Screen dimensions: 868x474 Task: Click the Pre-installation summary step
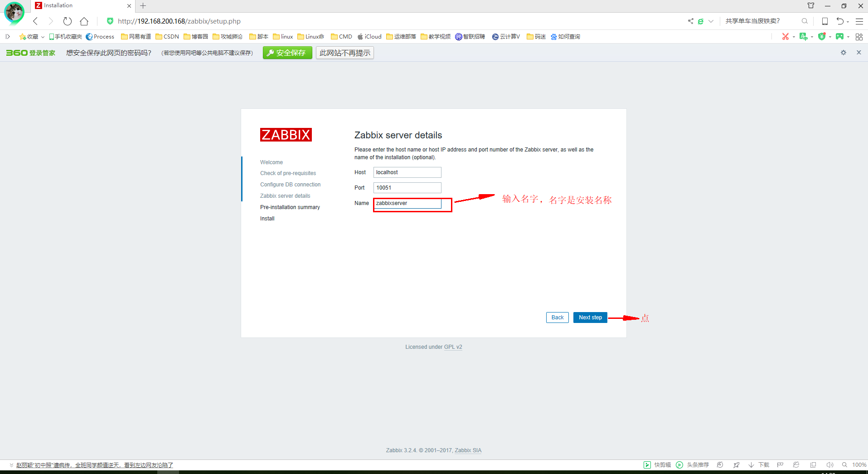(x=290, y=207)
